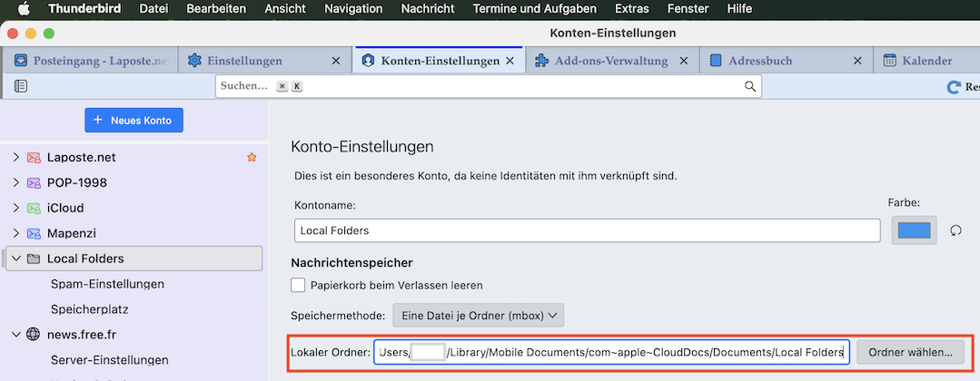Expand the Mapenzi account
The width and height of the screenshot is (980, 381).
click(x=16, y=234)
